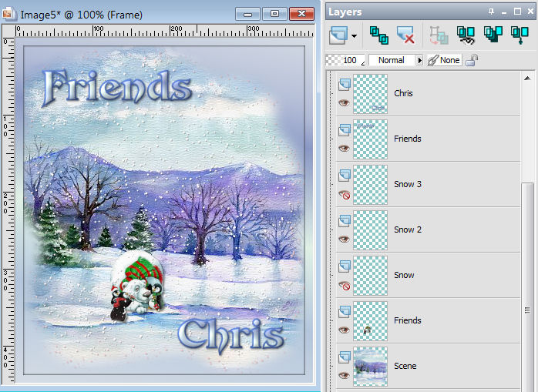Click the layer link set None button
538x392 pixels.
pos(445,60)
